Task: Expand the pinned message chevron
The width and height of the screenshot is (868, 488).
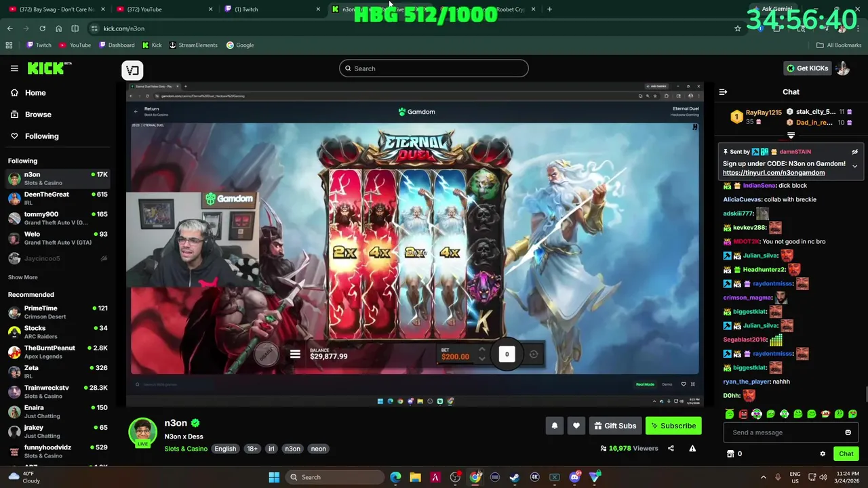Action: 854,166
